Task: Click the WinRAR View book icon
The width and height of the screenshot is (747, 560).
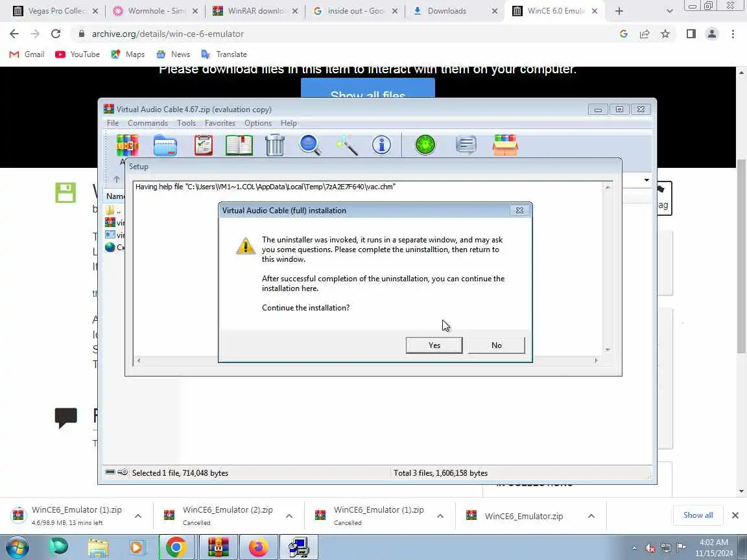Action: (239, 145)
